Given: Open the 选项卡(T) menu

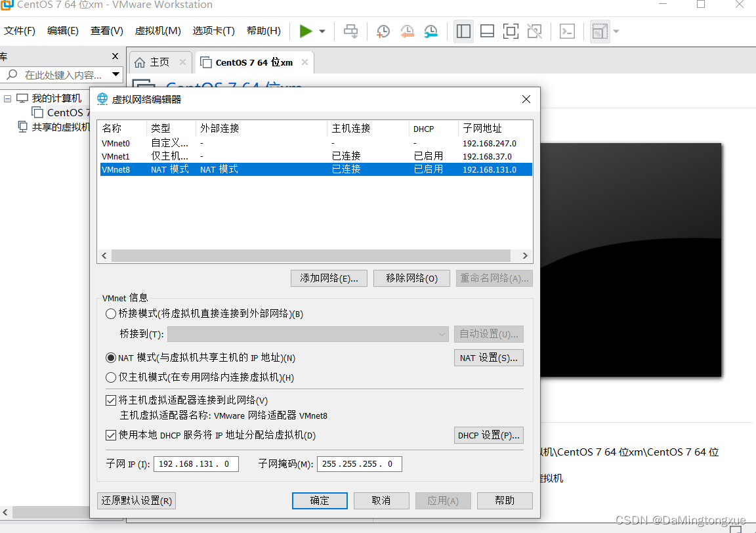Looking at the screenshot, I should 213,31.
